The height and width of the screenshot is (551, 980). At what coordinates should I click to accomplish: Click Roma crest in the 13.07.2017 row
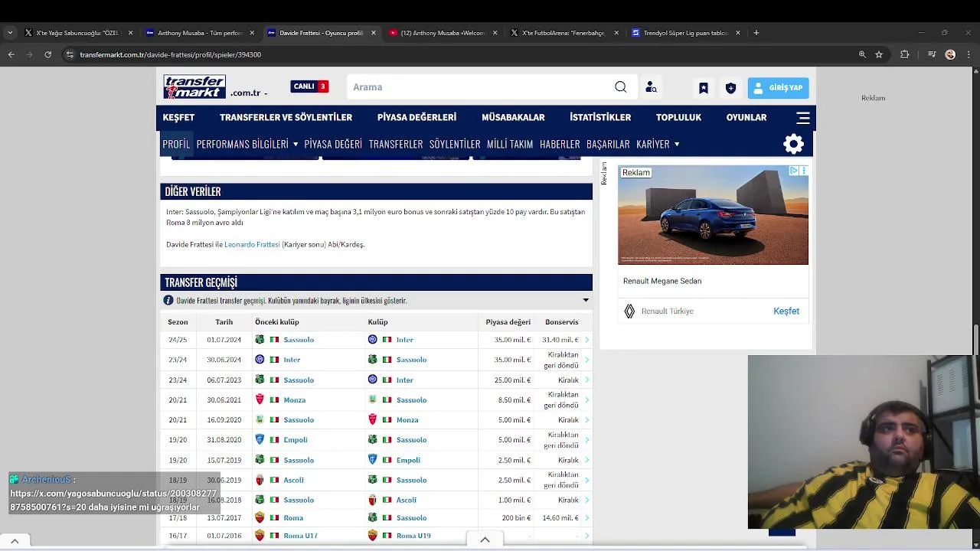coord(260,518)
